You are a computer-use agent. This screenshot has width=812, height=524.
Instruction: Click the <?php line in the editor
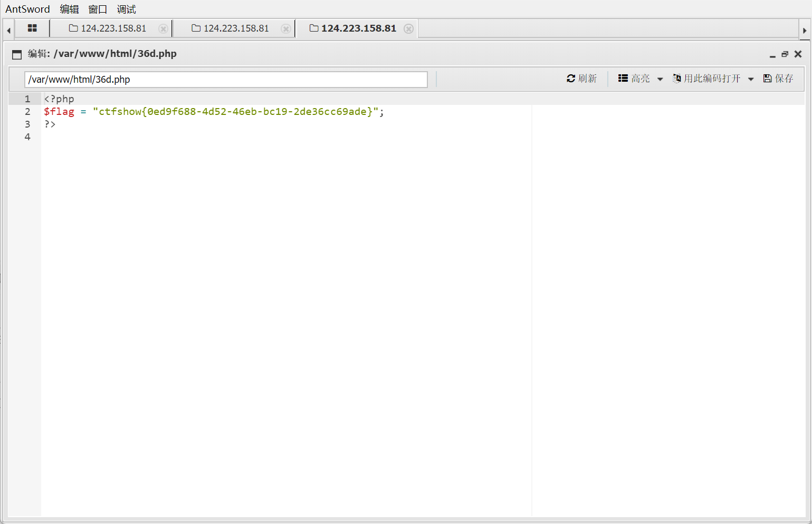coord(59,99)
